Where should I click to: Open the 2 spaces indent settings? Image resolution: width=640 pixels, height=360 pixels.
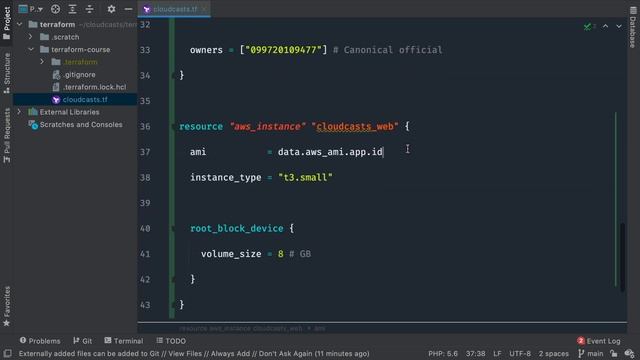pos(553,353)
